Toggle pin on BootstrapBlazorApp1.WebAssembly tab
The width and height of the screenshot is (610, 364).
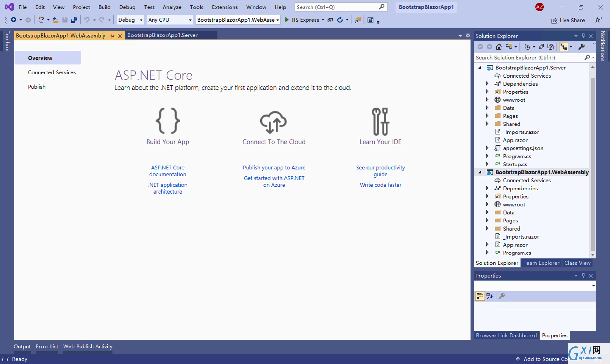112,36
